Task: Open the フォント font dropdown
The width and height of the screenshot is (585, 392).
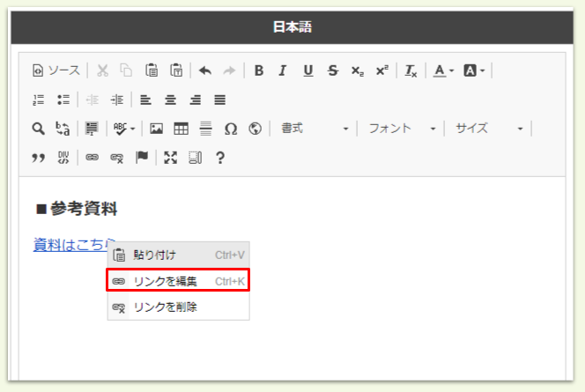Action: point(402,129)
